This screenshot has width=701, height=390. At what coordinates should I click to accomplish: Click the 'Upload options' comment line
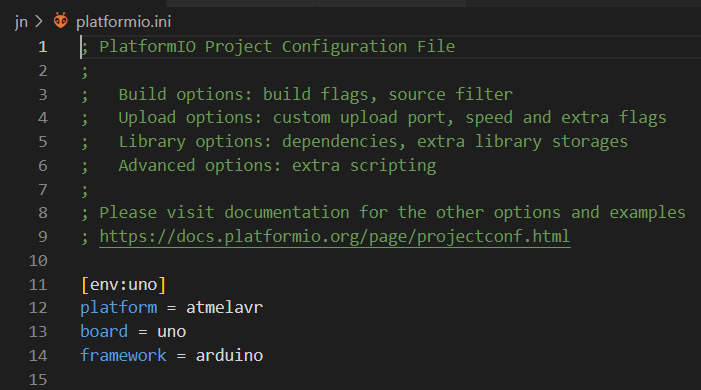point(374,118)
